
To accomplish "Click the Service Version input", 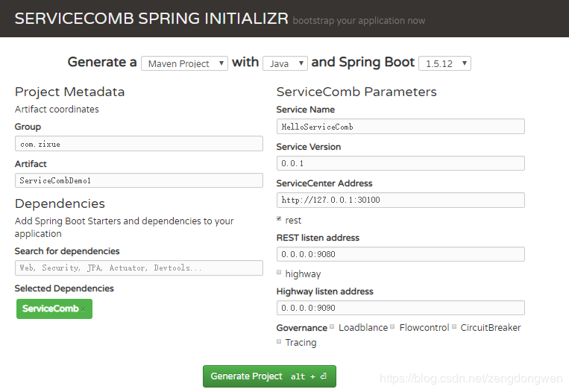I will click(x=400, y=163).
